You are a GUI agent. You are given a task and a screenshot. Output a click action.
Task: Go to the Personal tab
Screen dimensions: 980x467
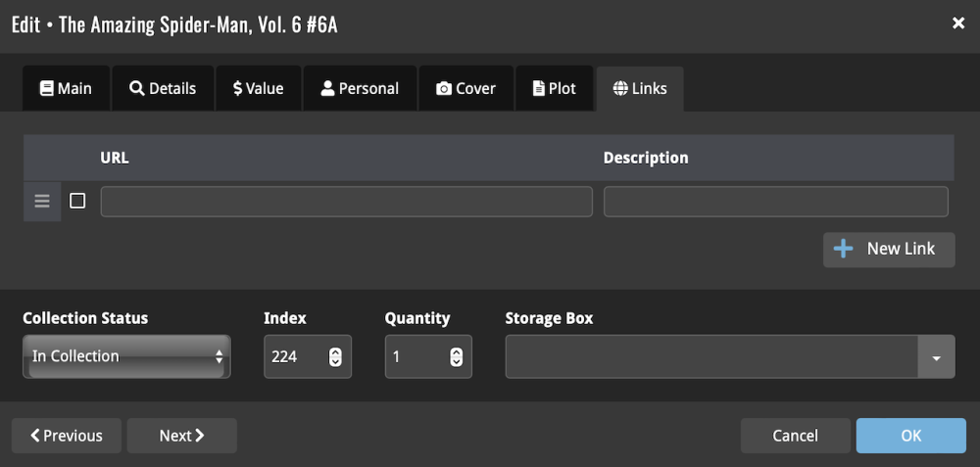tap(360, 88)
